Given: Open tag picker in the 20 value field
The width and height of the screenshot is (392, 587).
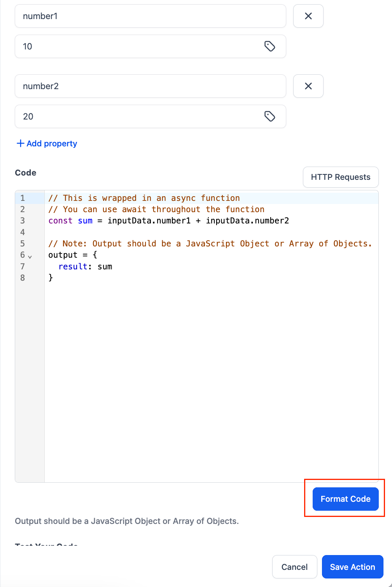Looking at the screenshot, I should (269, 116).
